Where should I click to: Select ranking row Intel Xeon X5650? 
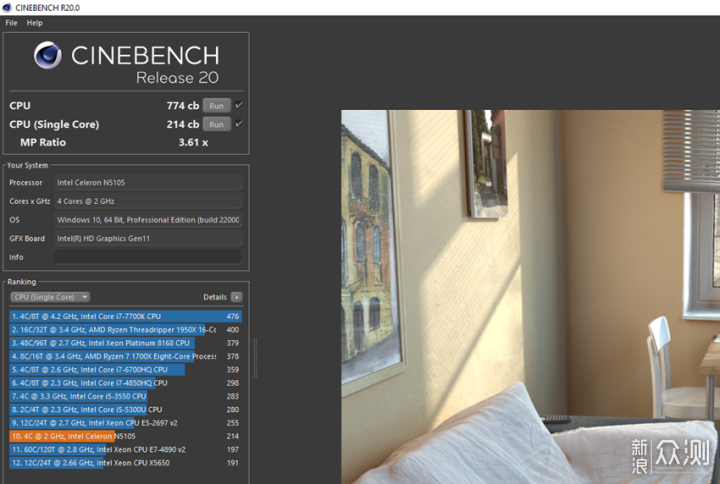pyautogui.click(x=125, y=463)
